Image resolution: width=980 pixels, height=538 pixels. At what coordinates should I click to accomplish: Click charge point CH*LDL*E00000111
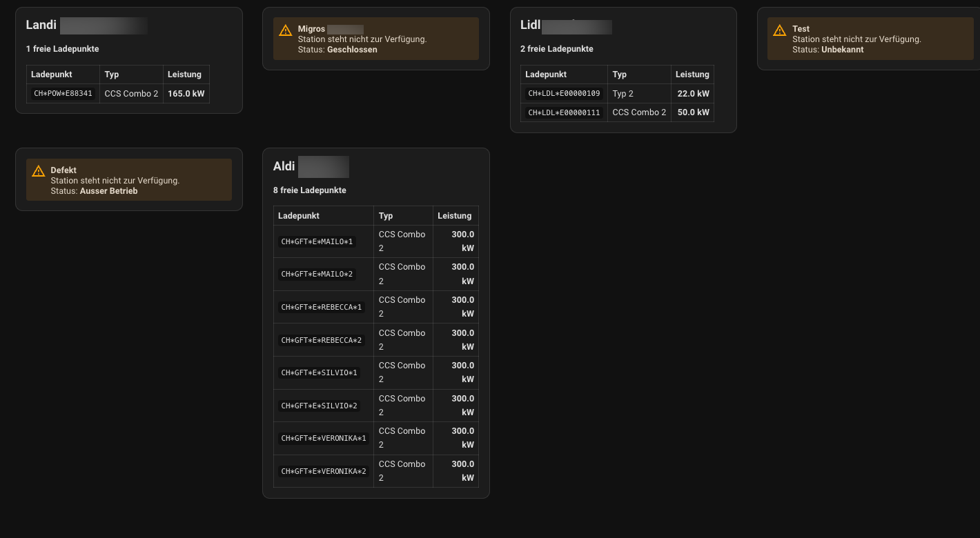pyautogui.click(x=564, y=112)
